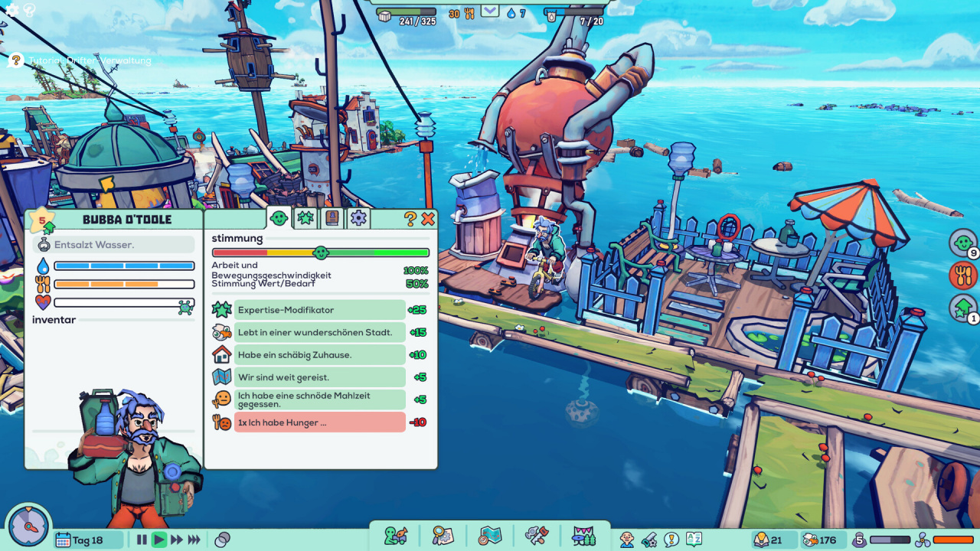Viewport: 980px width, 551px height.
Task: Close the Bubba O'Toole panel
Action: point(428,220)
